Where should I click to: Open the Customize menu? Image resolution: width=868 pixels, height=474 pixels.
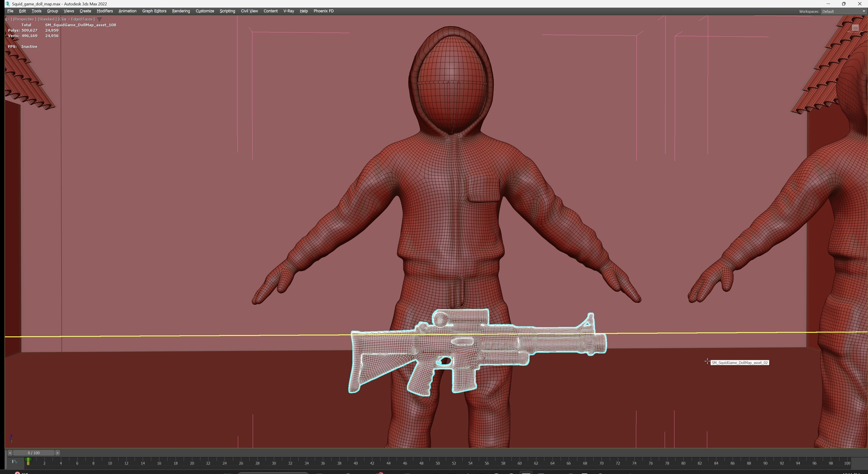tap(205, 11)
